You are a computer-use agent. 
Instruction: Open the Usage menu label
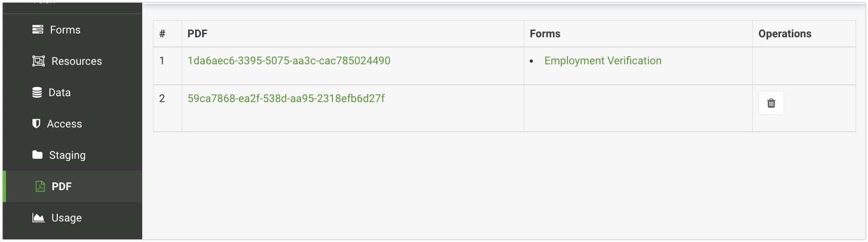tap(66, 218)
